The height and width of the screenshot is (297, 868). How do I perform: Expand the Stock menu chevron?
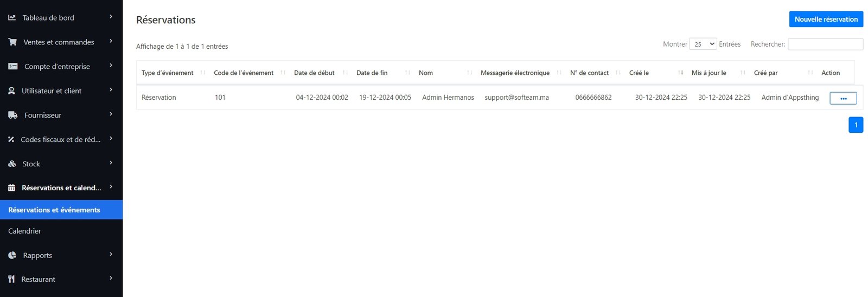(111, 163)
